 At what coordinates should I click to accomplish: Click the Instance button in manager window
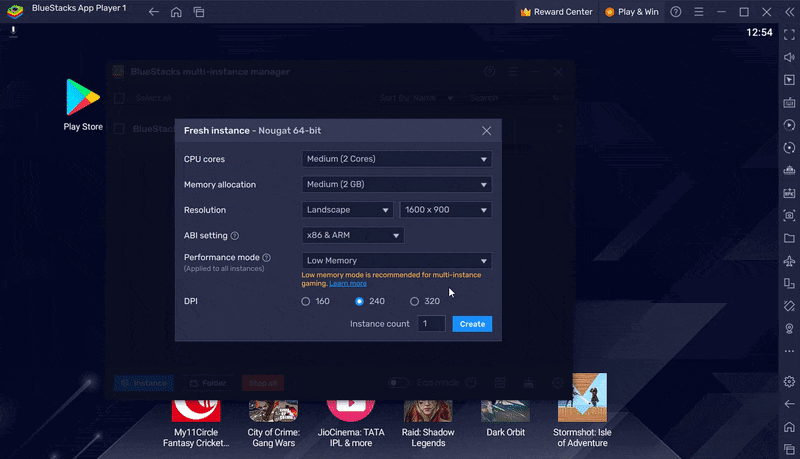click(144, 383)
